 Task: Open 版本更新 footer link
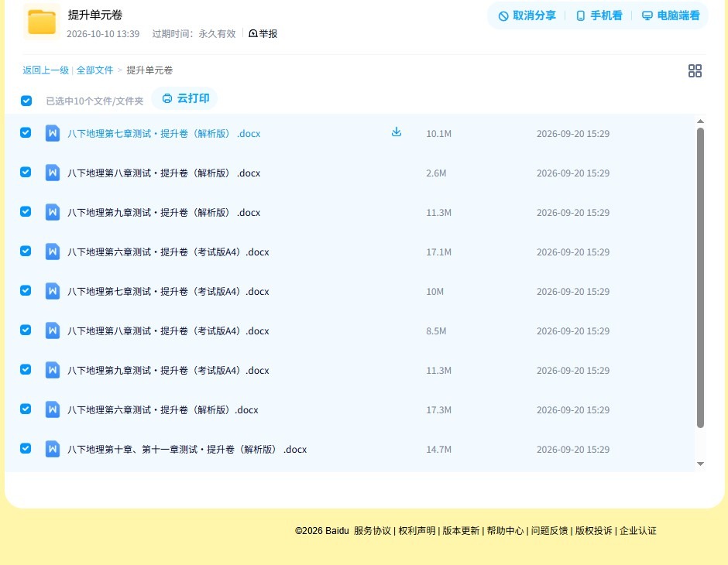click(x=461, y=531)
